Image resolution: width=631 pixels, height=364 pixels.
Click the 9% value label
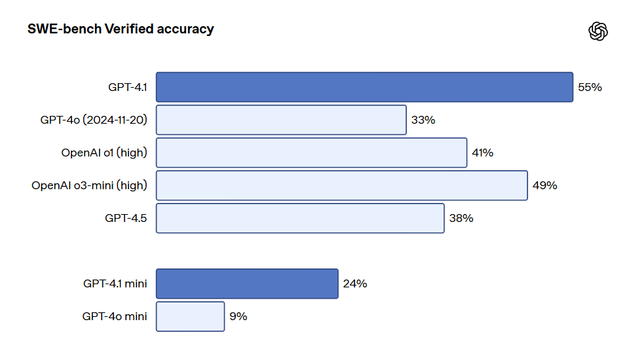[x=239, y=317]
